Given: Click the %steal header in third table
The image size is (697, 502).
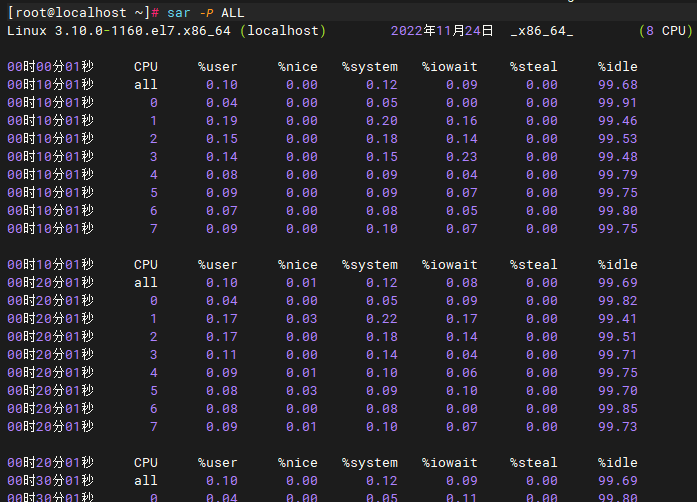Looking at the screenshot, I should coord(533,463).
